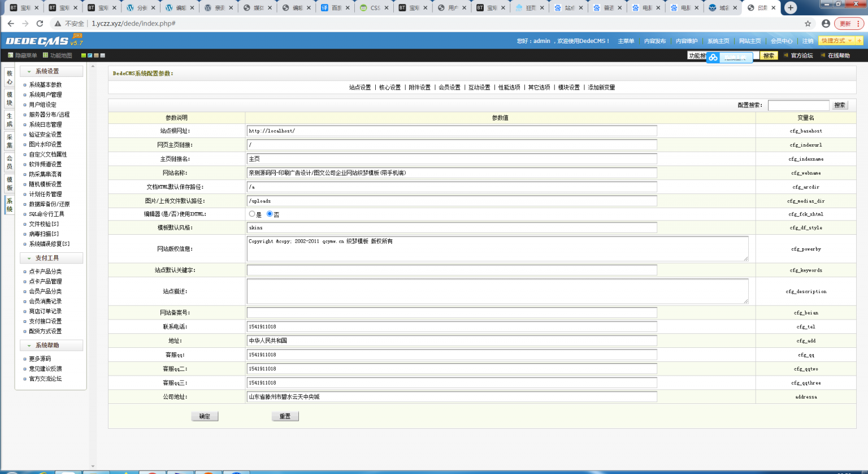Viewport: 868px width, 474px height.
Task: Reload the page with refresh icon
Action: pyautogui.click(x=40, y=24)
